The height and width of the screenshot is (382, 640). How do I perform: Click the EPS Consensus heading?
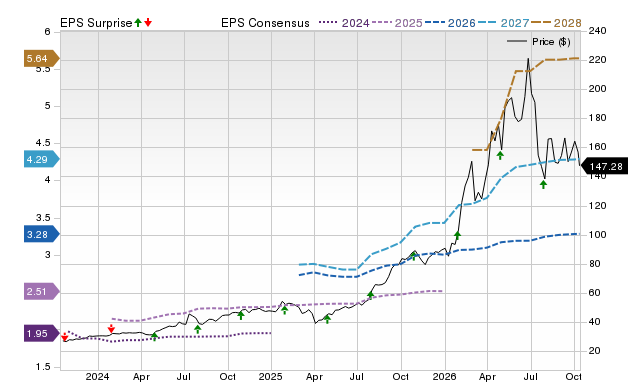(x=265, y=23)
